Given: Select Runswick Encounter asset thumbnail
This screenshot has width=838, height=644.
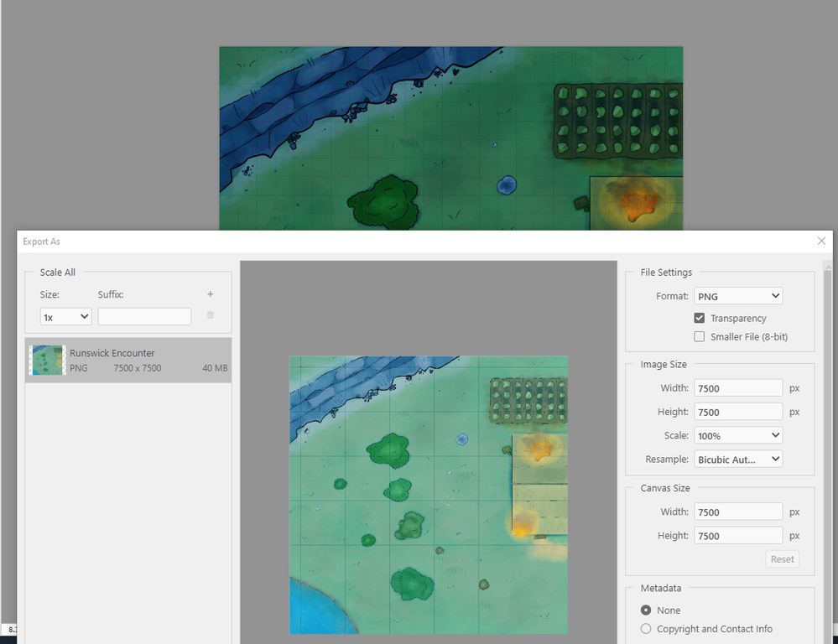Looking at the screenshot, I should tap(47, 360).
